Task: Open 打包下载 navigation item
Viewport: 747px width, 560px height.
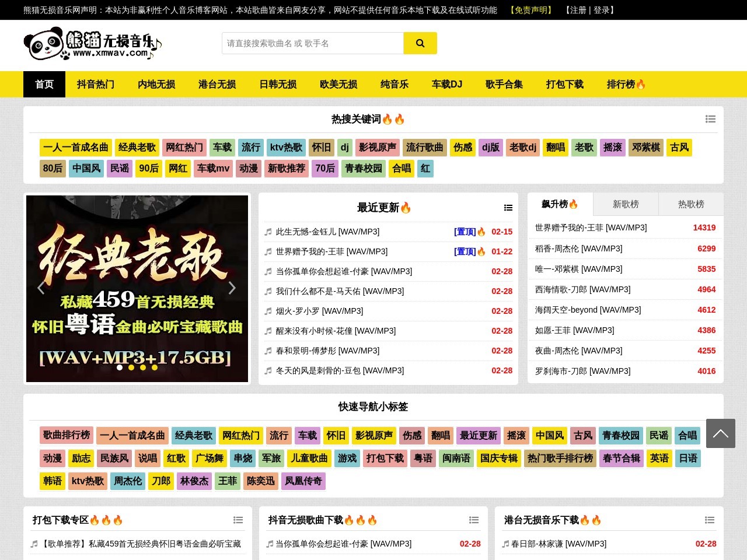Action: 565,85
